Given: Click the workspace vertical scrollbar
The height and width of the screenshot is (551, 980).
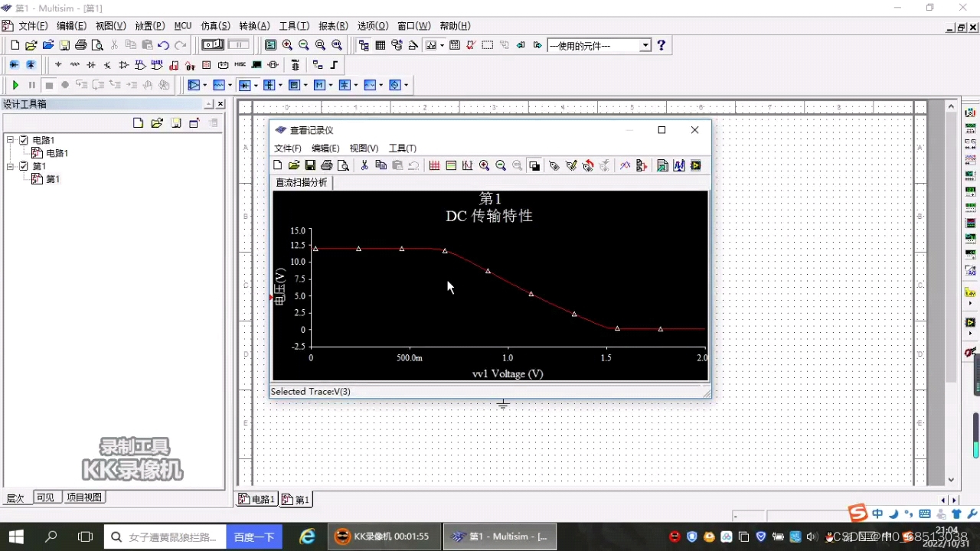Looking at the screenshot, I should pos(952,291).
